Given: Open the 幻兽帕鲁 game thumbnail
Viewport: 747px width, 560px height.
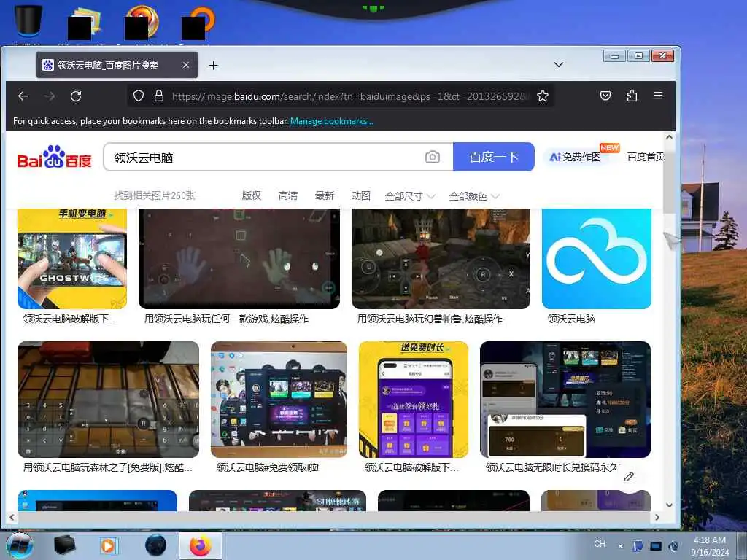Looking at the screenshot, I should (441, 259).
